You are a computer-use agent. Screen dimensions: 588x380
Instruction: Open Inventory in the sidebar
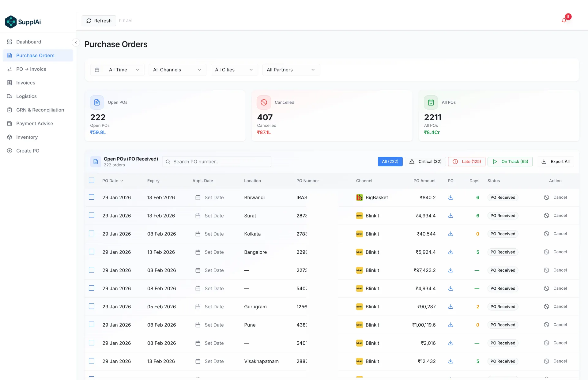(38, 137)
